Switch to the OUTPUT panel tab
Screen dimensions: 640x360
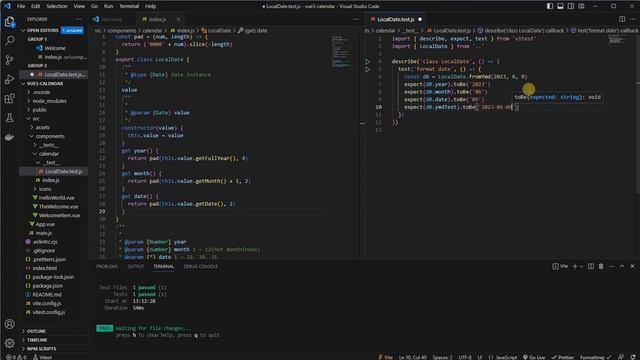136,266
